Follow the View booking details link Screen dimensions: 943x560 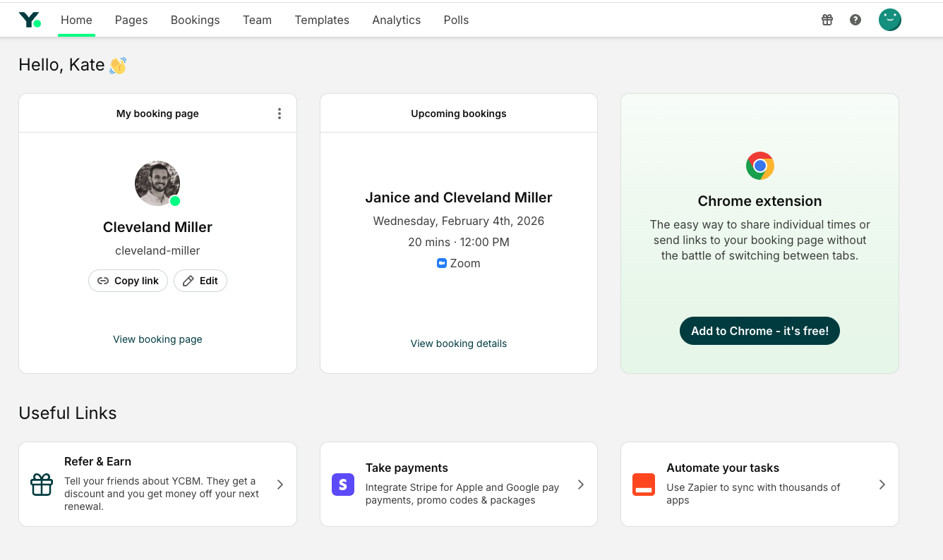(459, 343)
